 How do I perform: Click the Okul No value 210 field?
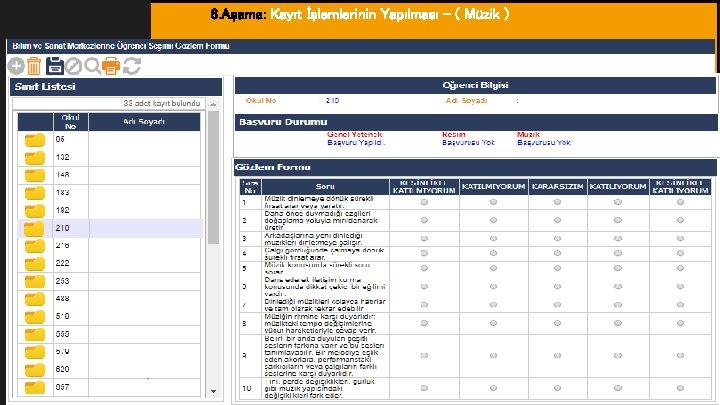click(332, 101)
